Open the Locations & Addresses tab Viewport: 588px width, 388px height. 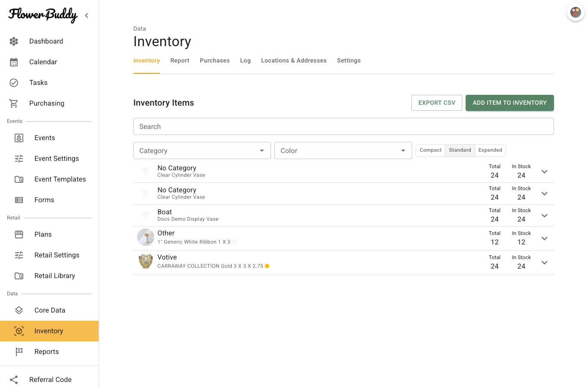294,61
